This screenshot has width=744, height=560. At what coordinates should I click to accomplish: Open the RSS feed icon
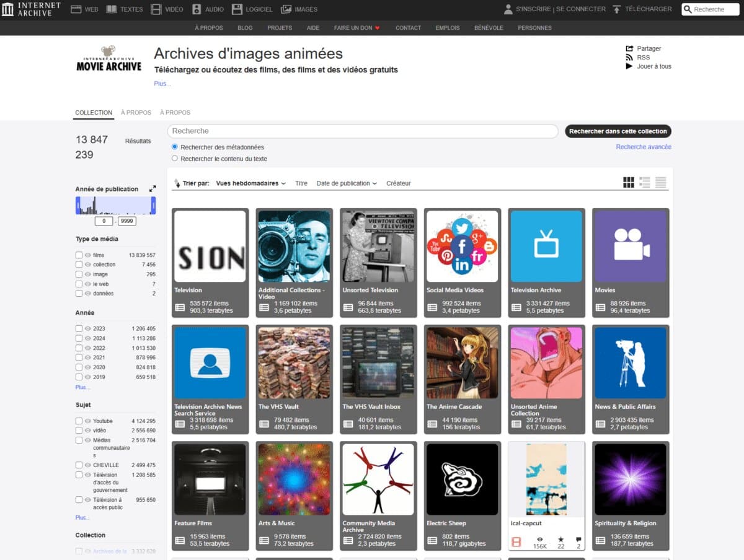click(630, 58)
